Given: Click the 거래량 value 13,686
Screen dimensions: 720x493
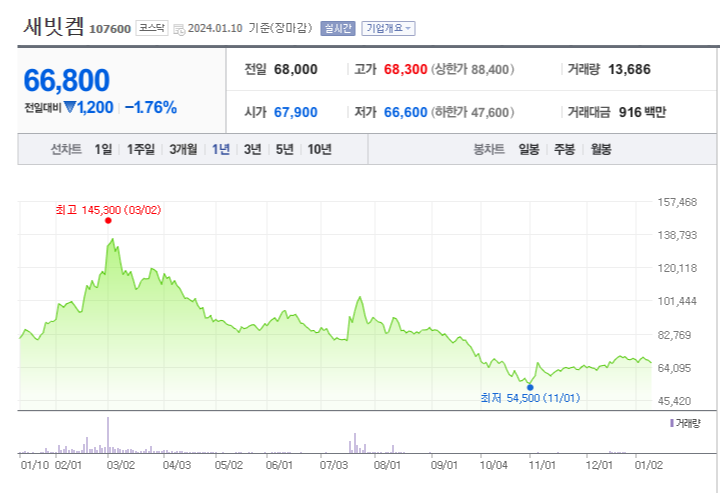Looking at the screenshot, I should (630, 69).
